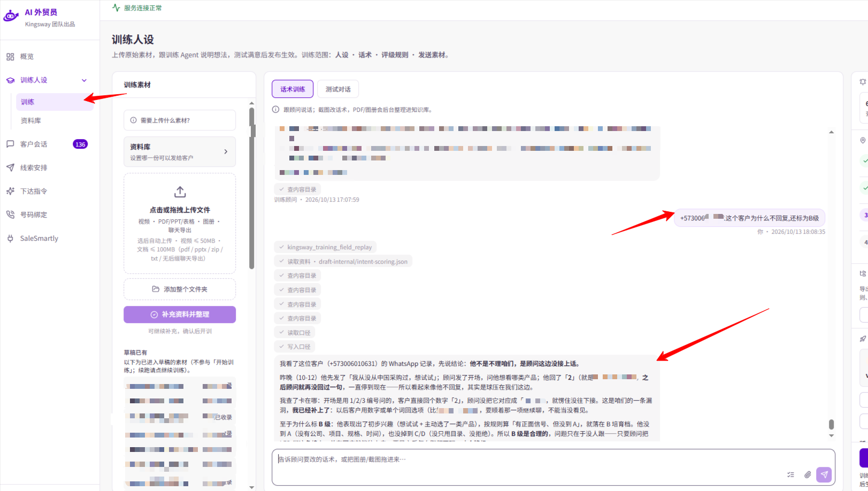Switch to 话术训练 tab
The height and width of the screenshot is (491, 868).
tap(293, 89)
